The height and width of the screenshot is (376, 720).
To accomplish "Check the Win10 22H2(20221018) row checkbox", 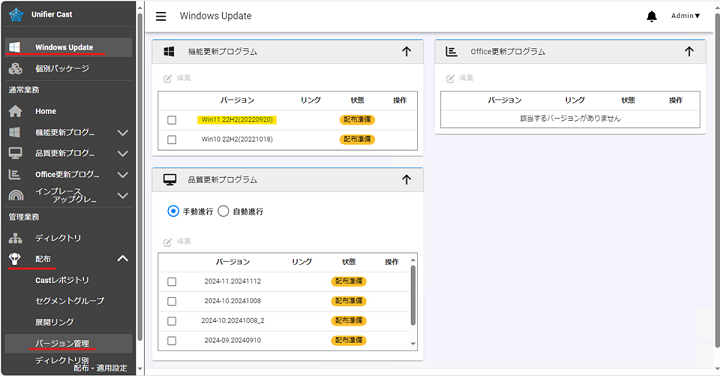I will coord(172,140).
